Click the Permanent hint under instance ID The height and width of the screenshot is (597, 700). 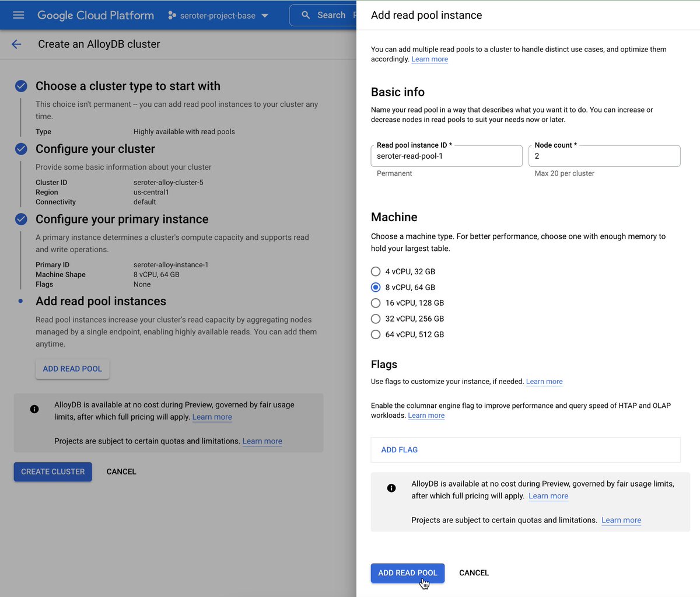pyautogui.click(x=394, y=173)
